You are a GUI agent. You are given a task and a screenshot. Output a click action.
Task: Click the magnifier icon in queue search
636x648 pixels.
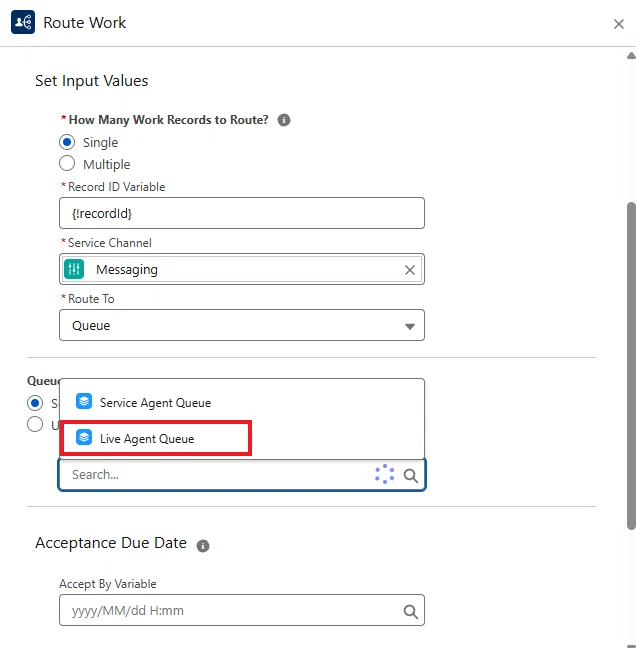point(410,475)
